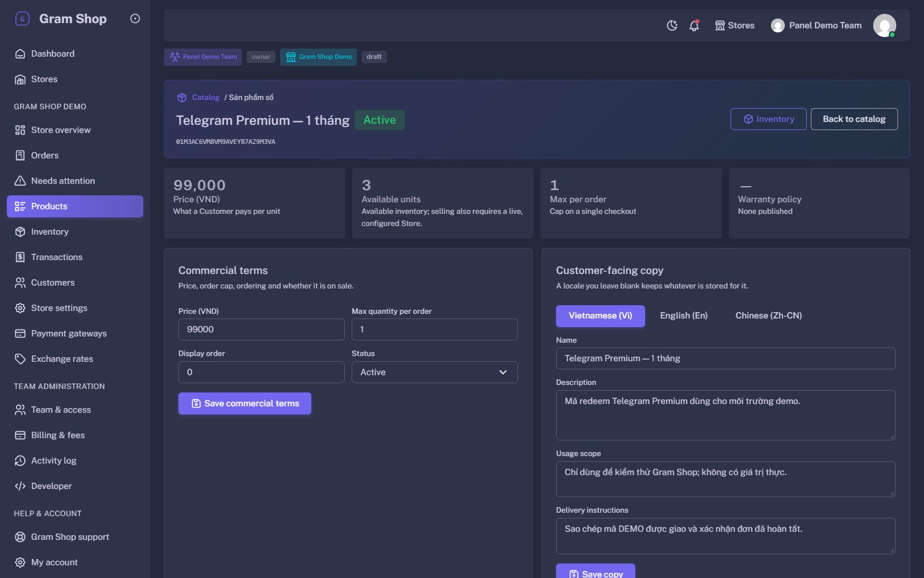Open My account
The height and width of the screenshot is (578, 924).
(x=75, y=562)
